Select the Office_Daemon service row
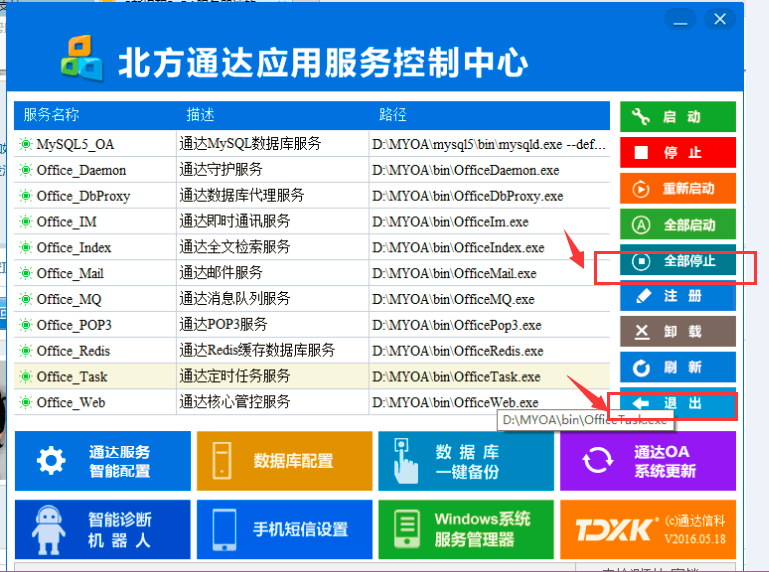Image resolution: width=769 pixels, height=572 pixels. [312, 170]
